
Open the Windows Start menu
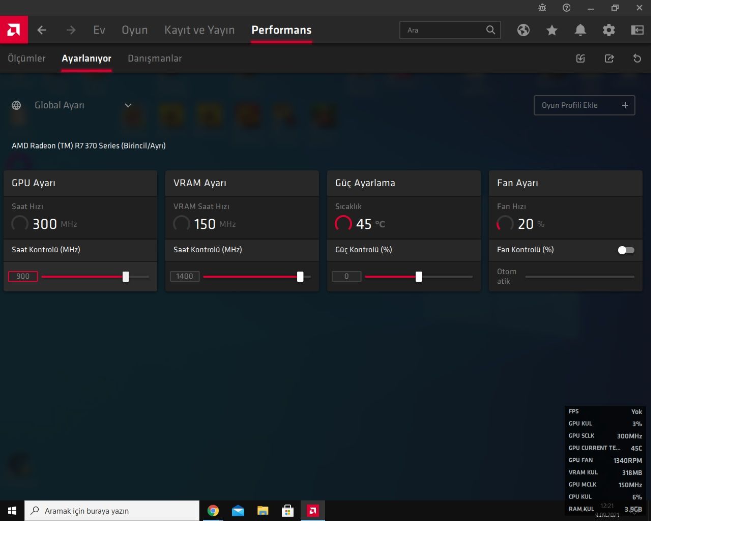tap(12, 511)
